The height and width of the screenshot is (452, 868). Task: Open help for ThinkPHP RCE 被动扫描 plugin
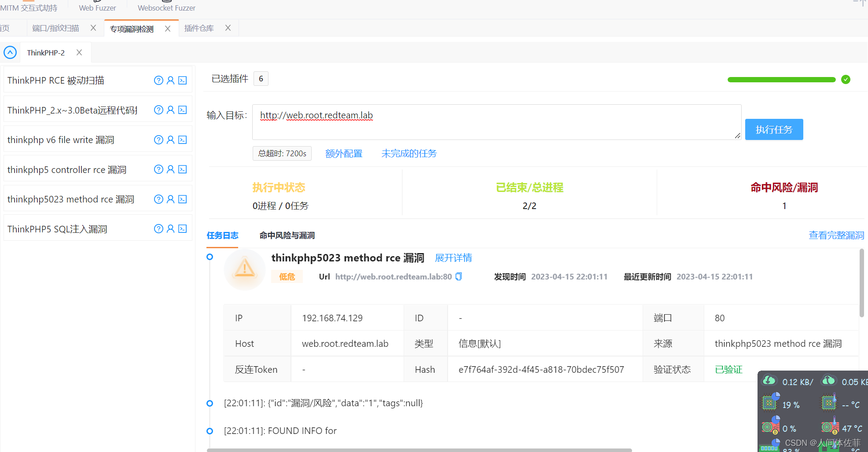(158, 80)
